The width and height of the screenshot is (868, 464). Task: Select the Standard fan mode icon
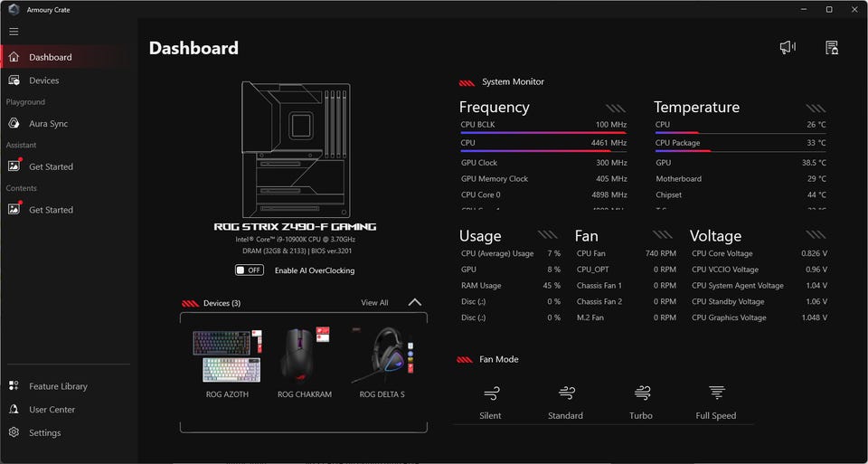566,393
